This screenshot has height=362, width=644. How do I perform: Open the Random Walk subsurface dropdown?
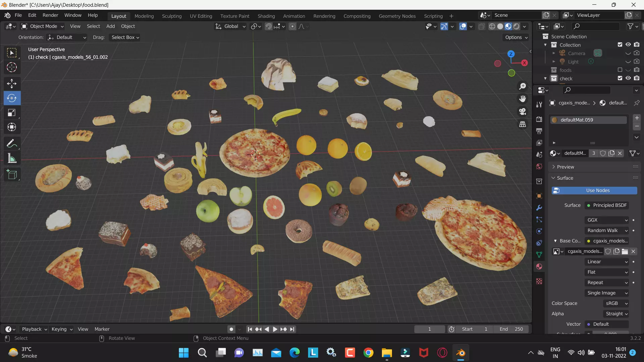pyautogui.click(x=607, y=230)
